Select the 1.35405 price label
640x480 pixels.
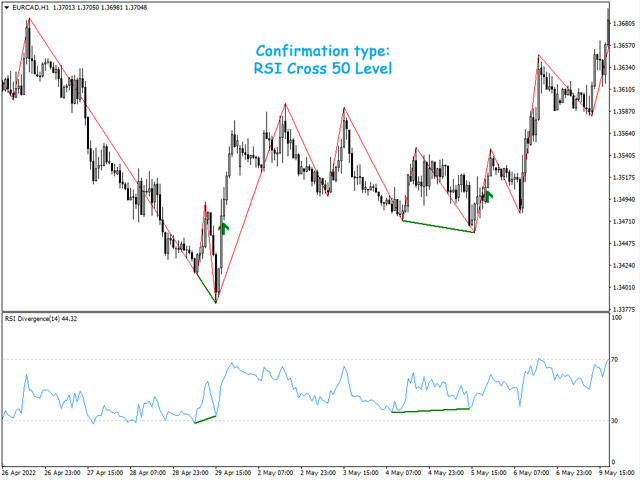(624, 155)
